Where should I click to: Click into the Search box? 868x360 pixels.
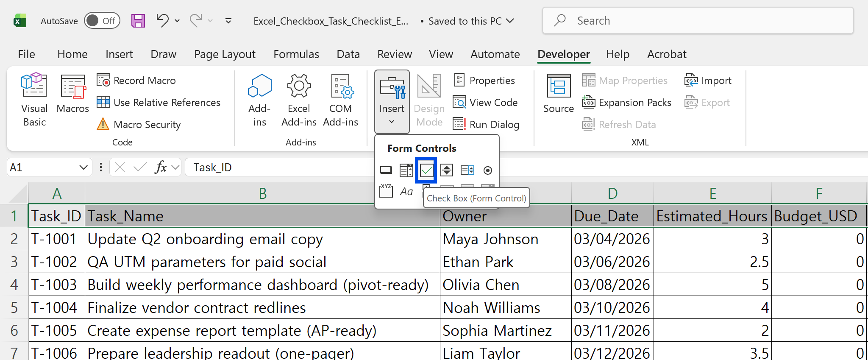pyautogui.click(x=698, y=21)
